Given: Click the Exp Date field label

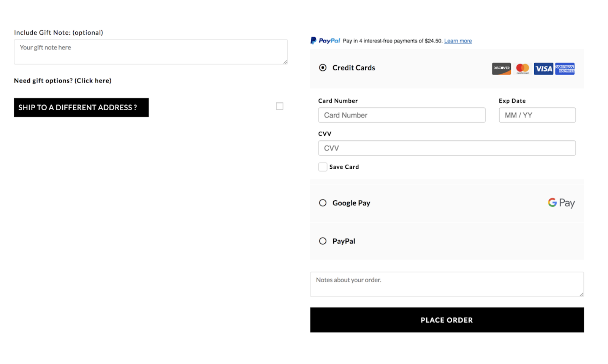Looking at the screenshot, I should coord(512,101).
